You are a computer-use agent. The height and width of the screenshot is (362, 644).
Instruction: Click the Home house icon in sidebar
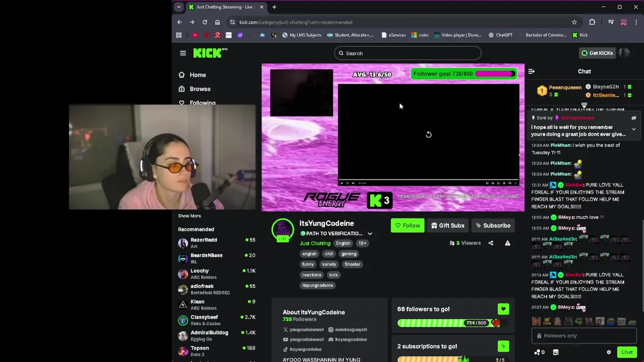click(x=182, y=75)
